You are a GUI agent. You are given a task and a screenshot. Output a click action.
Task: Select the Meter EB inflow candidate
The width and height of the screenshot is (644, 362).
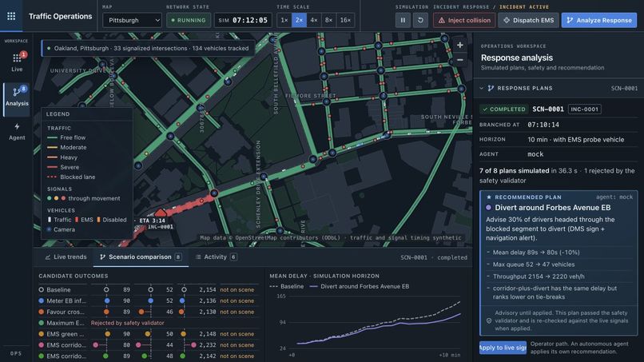[x=149, y=300]
